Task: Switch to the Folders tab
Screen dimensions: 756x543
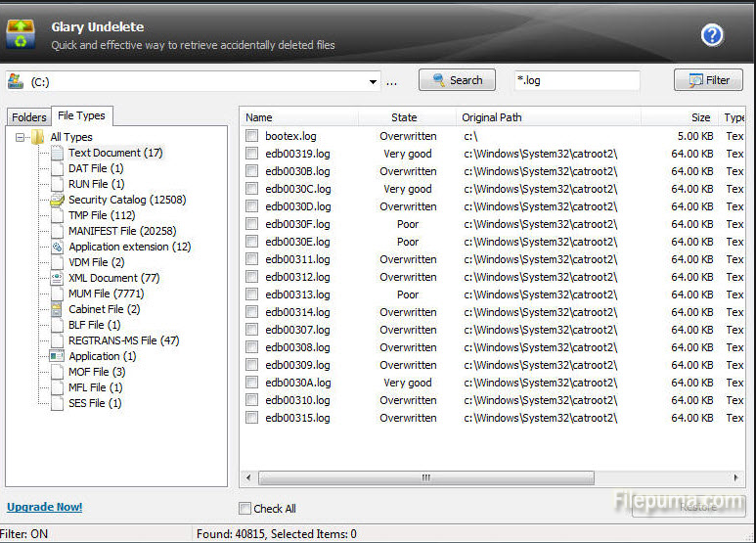Action: click(28, 117)
